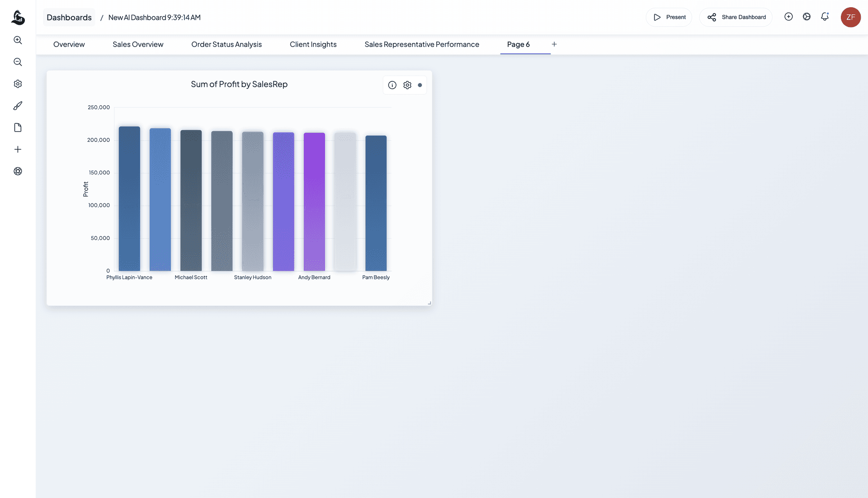Select Sales Representative Performance tab
868x498 pixels.
click(422, 44)
